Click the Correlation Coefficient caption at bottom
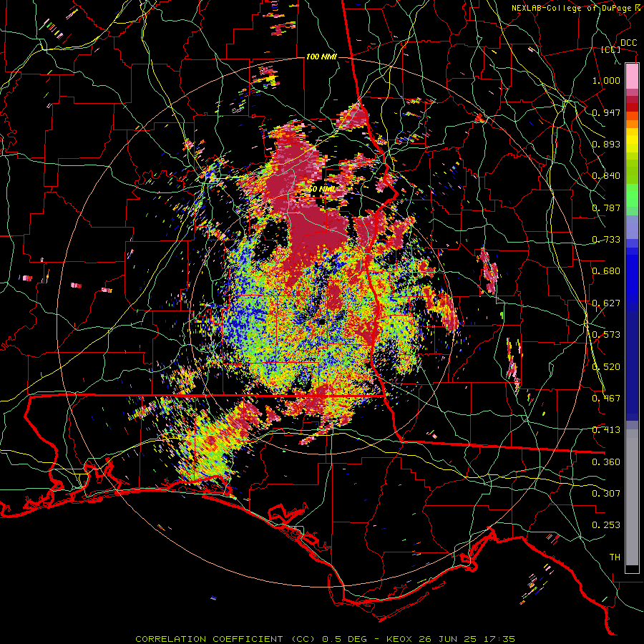 coord(325,639)
